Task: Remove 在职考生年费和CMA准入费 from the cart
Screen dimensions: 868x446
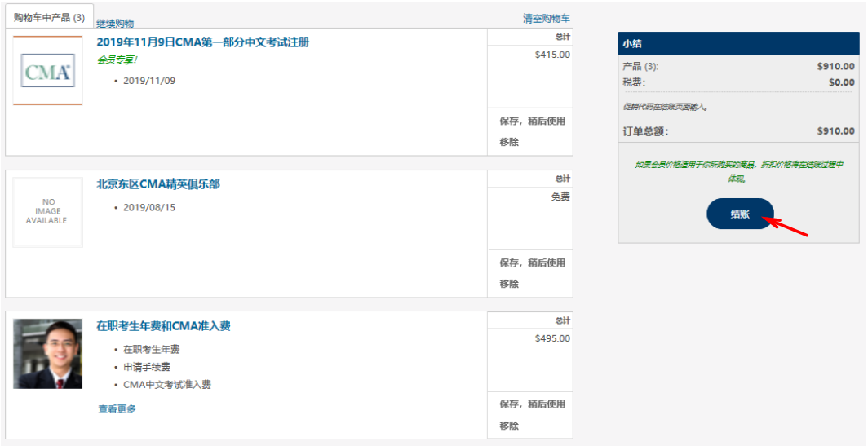Action: (x=509, y=426)
